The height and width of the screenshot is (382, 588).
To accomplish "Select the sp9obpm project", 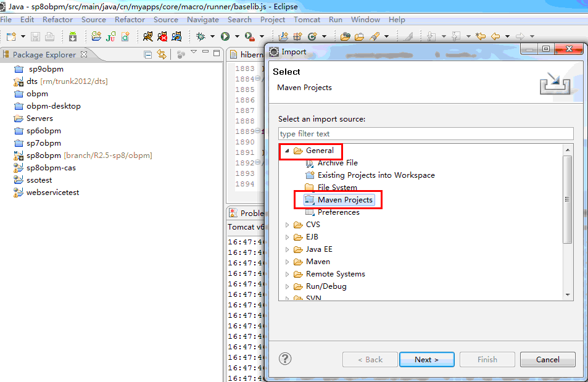I will [46, 69].
